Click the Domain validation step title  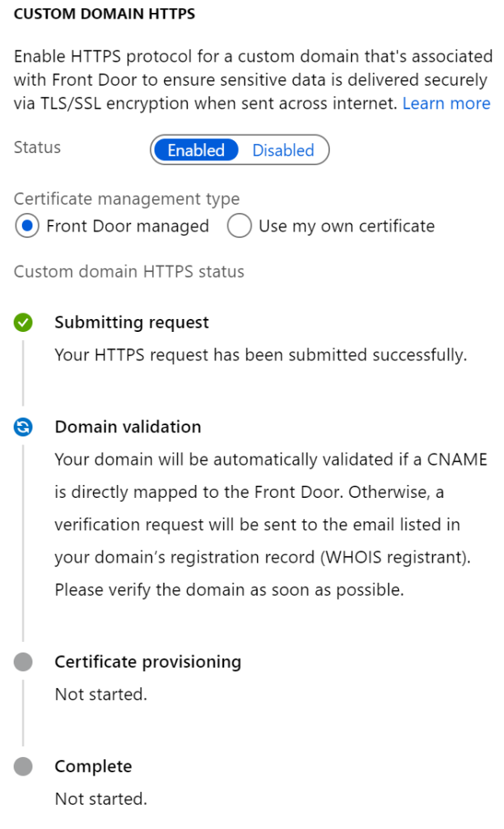(128, 427)
